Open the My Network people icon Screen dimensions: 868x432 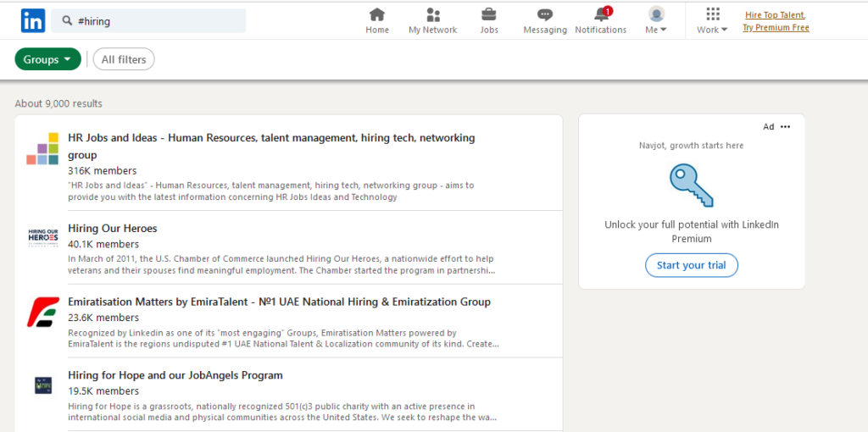coord(433,14)
